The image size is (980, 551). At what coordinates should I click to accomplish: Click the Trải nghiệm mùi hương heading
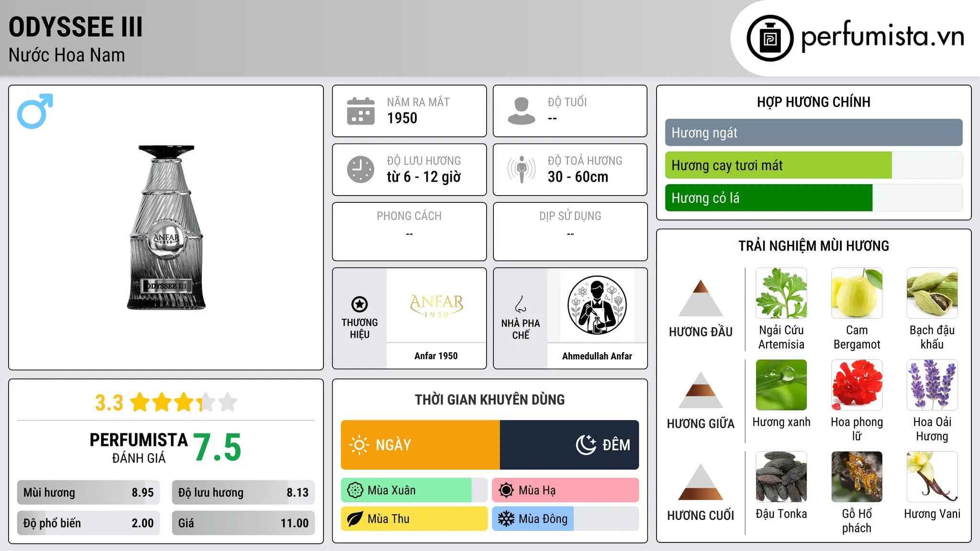pos(813,246)
